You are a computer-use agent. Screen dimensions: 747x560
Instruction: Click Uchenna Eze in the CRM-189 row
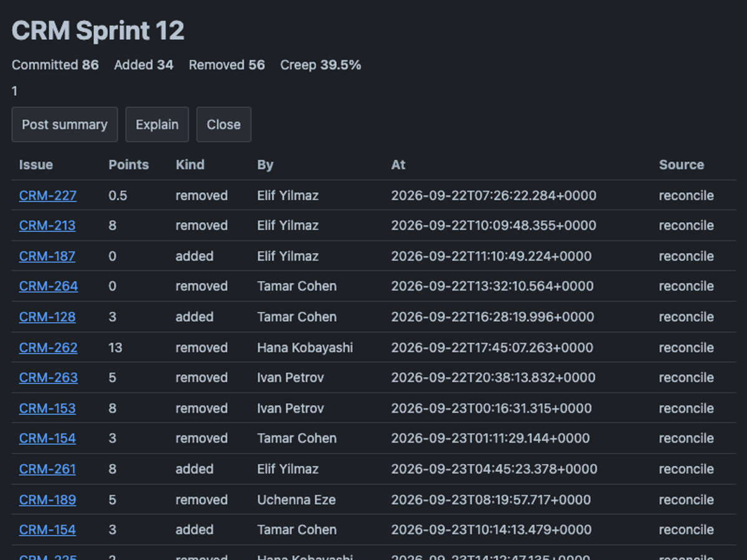[296, 499]
